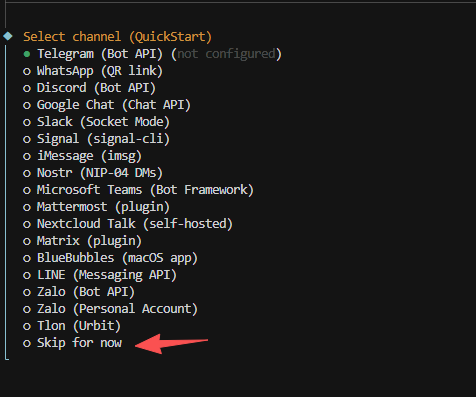Select Zalo (Personal Account) option
Image resolution: width=476 pixels, height=397 pixels.
click(110, 309)
